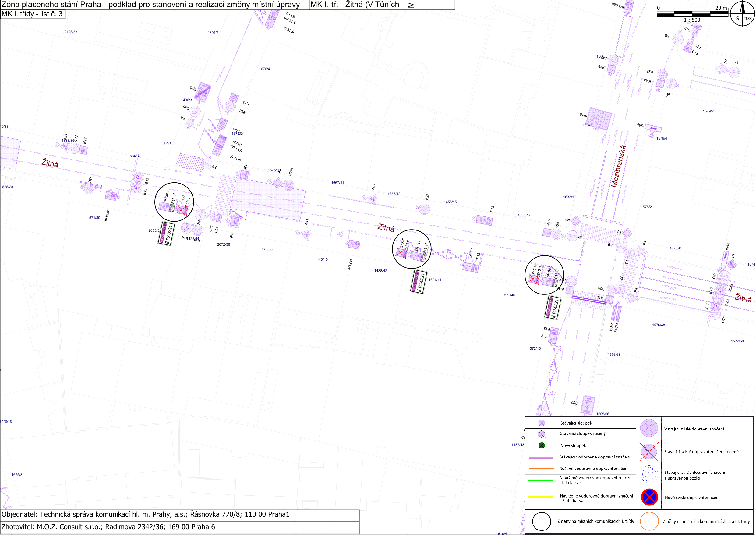
Task: Click the 'JTSK' label in the compass box
Action: pos(748,19)
